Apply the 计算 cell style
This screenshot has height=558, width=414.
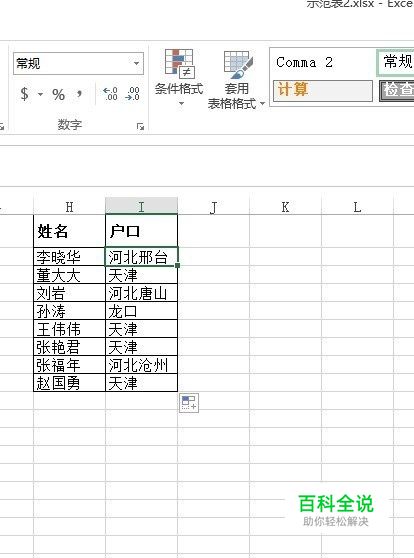click(x=323, y=90)
